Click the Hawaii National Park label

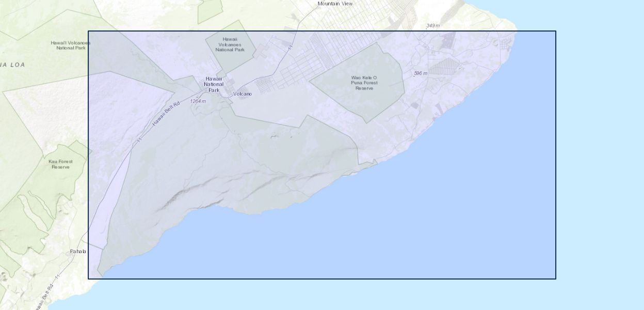pyautogui.click(x=214, y=84)
